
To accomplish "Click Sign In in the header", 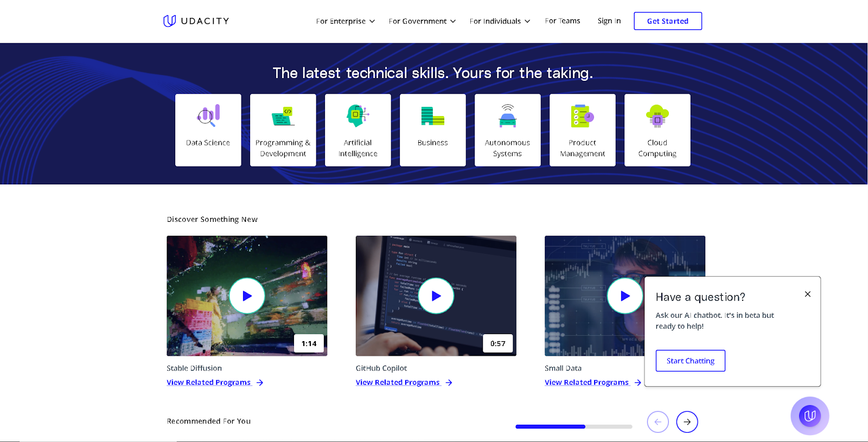I will click(609, 21).
